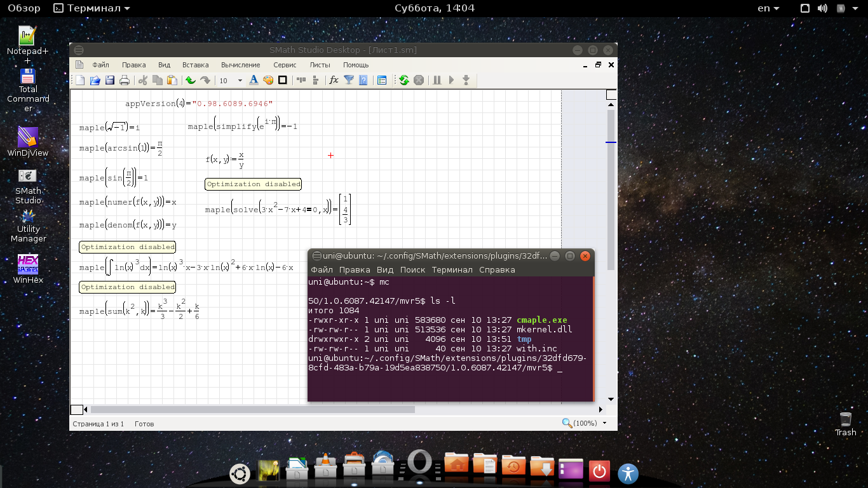Click the Recalculate worksheet green arrows icon
868x488 pixels.
[x=403, y=80]
